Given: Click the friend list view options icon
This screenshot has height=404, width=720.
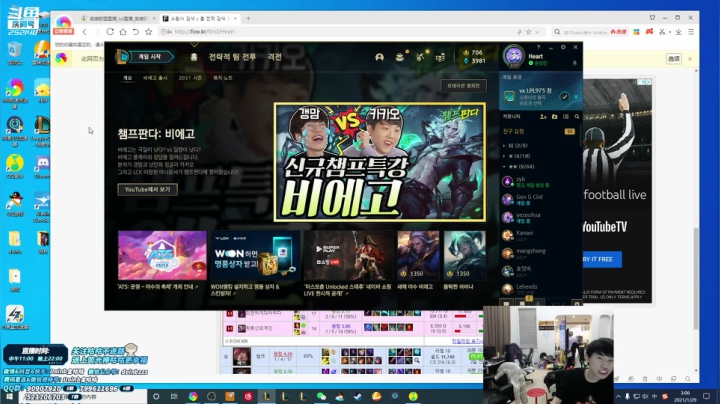Looking at the screenshot, I should pos(566,117).
